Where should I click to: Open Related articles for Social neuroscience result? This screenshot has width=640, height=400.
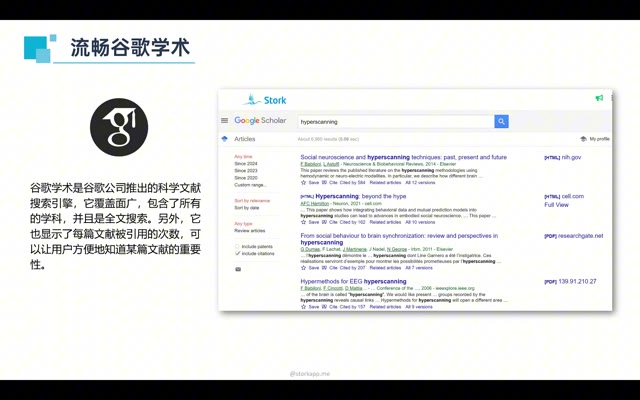[385, 182]
